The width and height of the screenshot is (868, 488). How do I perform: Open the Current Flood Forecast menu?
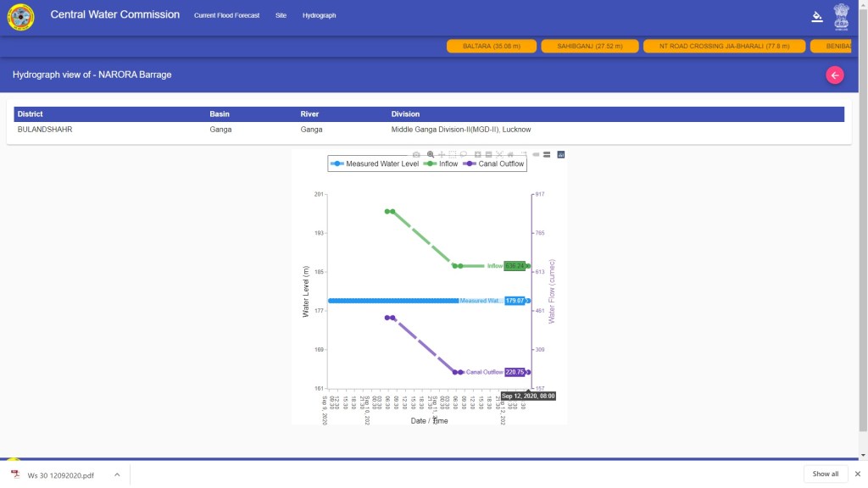226,16
